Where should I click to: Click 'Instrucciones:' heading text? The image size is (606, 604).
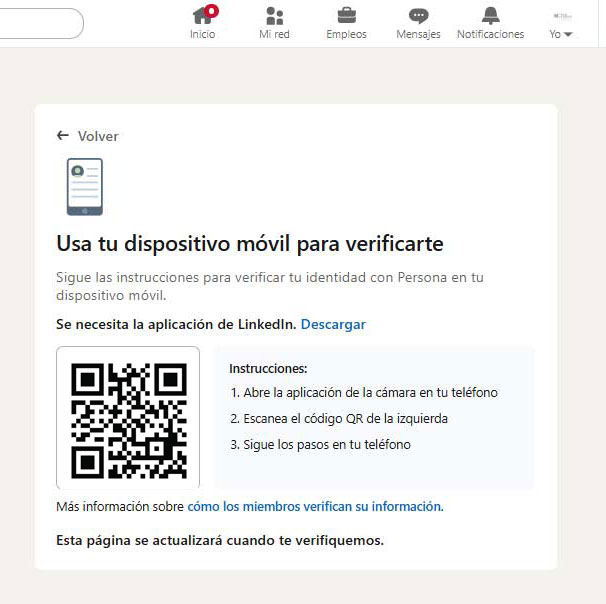pyautogui.click(x=268, y=369)
